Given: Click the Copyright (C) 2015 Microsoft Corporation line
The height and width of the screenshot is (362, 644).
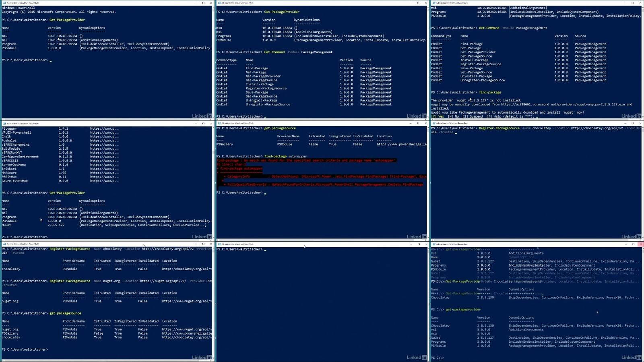Looking at the screenshot, I should click(59, 12).
